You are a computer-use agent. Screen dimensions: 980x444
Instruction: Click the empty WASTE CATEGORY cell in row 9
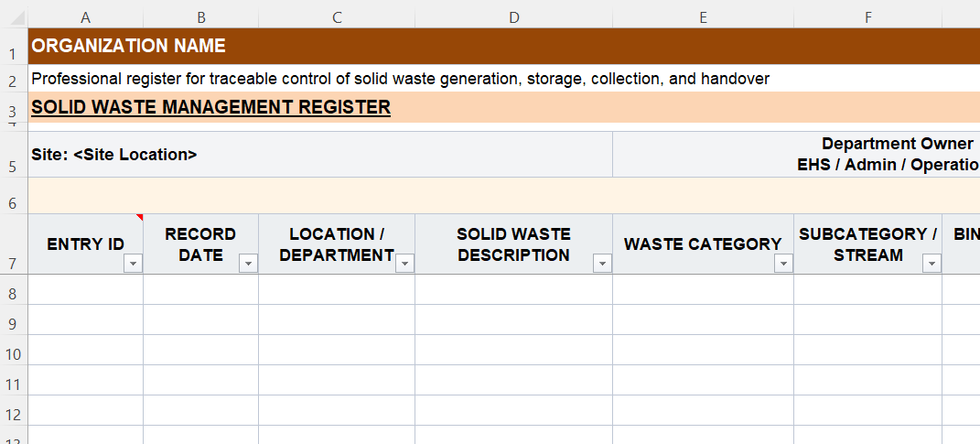tap(703, 320)
